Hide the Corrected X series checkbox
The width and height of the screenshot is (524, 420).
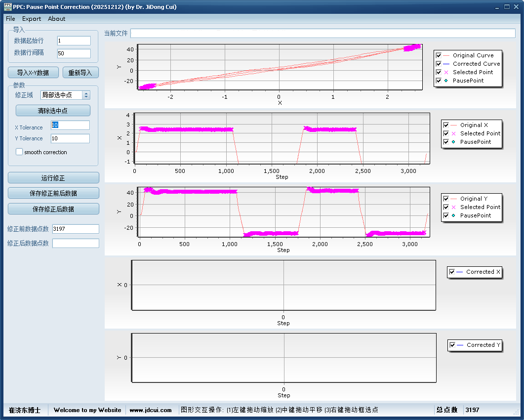pos(452,272)
